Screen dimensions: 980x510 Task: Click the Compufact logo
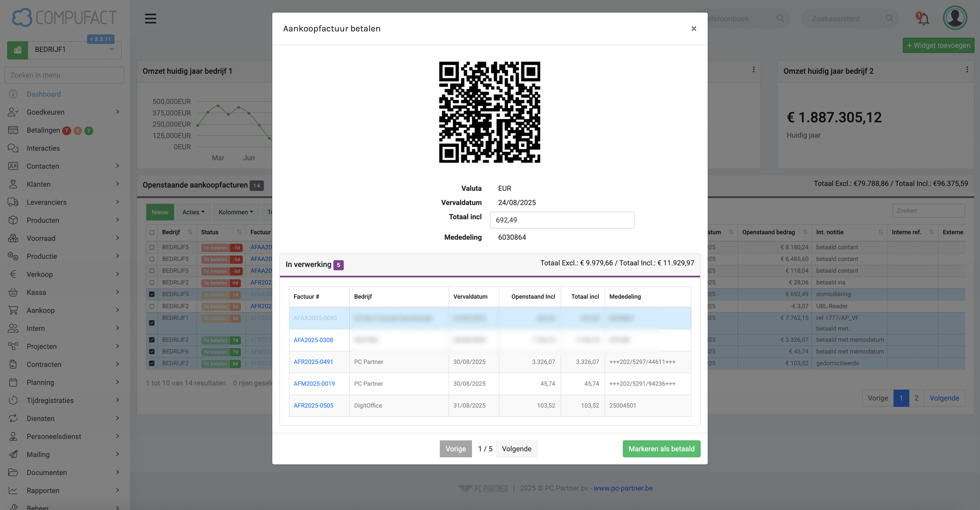[64, 17]
